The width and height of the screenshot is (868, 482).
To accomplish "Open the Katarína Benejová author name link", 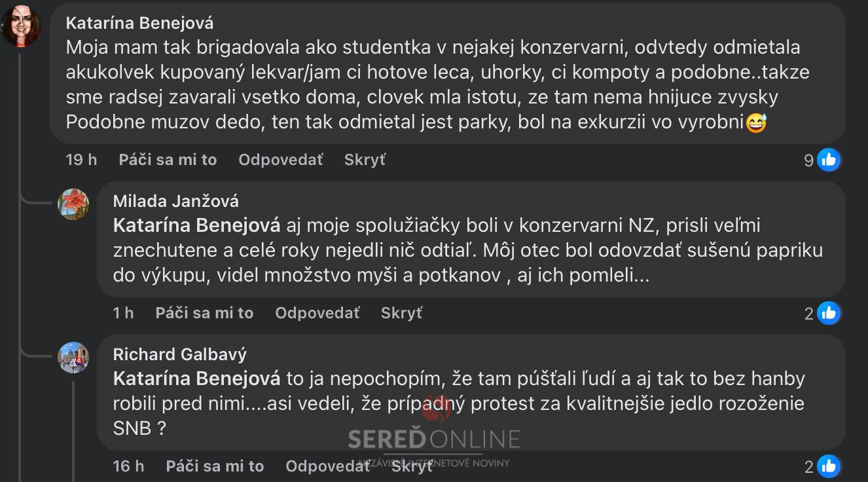I will coord(139,24).
